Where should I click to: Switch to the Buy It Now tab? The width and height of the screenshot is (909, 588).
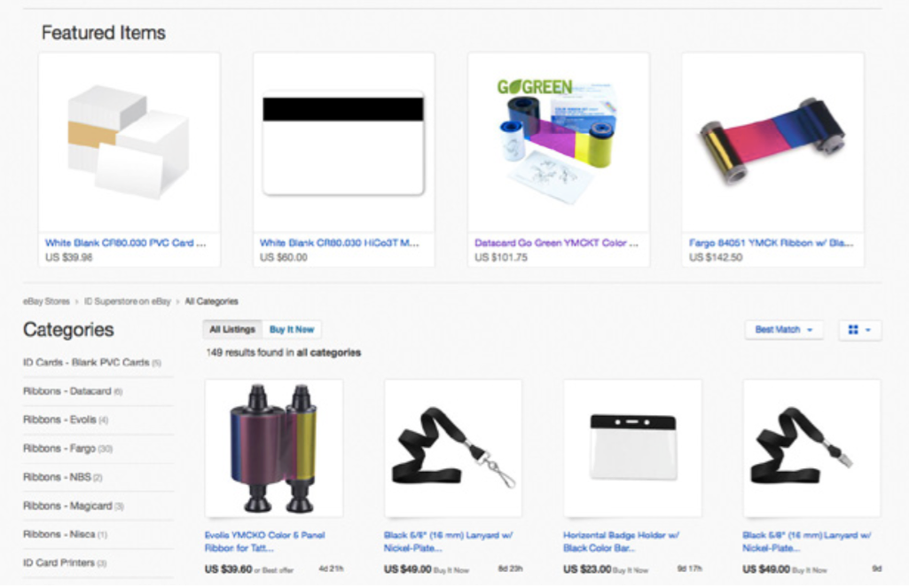coord(292,329)
